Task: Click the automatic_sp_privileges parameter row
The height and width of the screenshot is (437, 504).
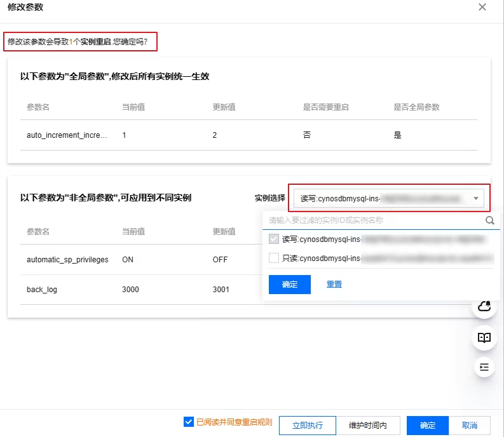Action: pos(67,260)
